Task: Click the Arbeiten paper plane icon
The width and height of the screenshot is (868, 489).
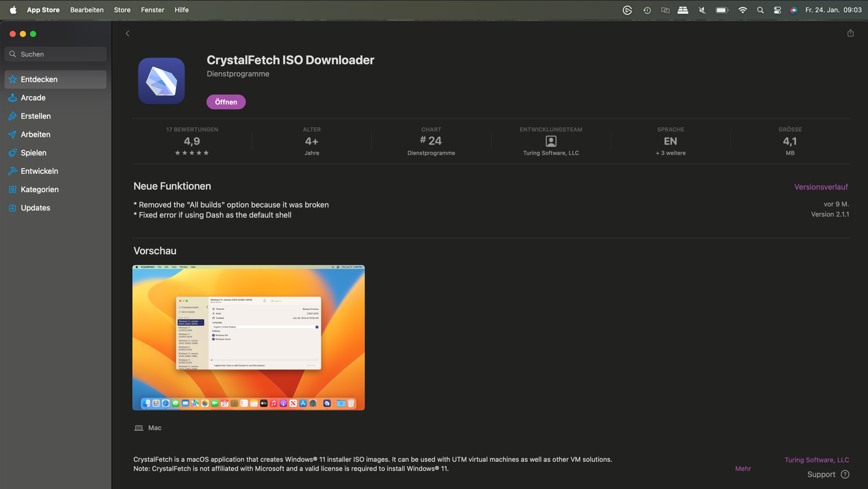Action: [x=12, y=134]
